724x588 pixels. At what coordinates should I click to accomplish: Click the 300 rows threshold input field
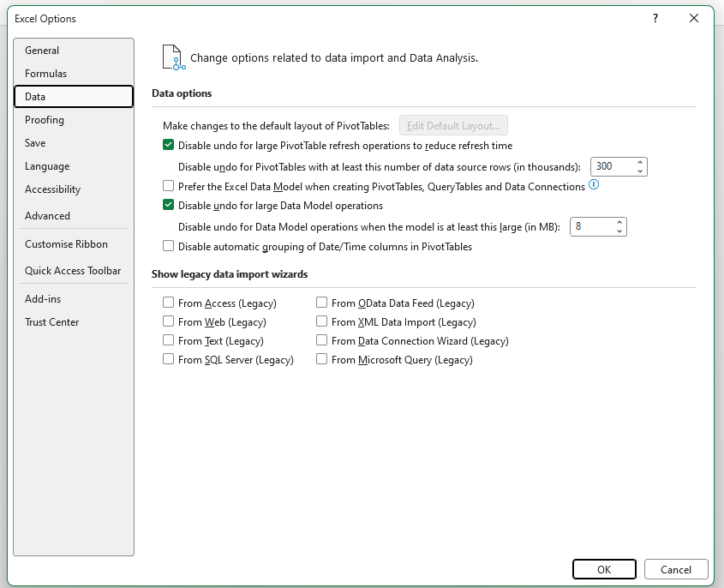point(613,167)
